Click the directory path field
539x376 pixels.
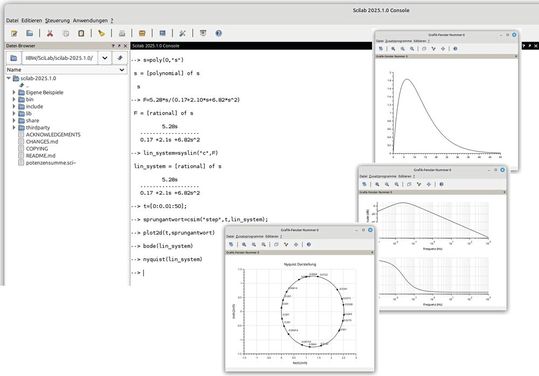[x=59, y=58]
